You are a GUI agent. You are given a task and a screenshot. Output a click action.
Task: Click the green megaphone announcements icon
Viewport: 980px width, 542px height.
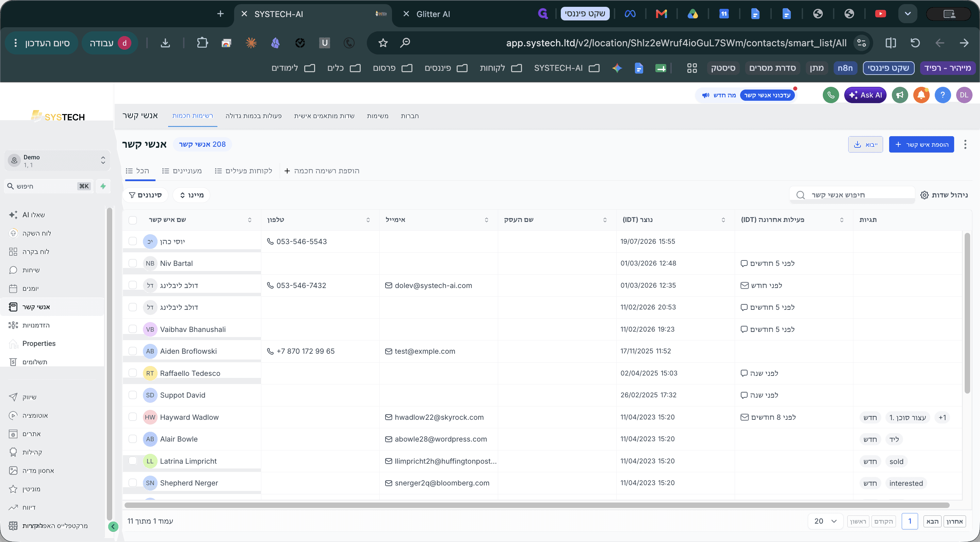click(900, 95)
